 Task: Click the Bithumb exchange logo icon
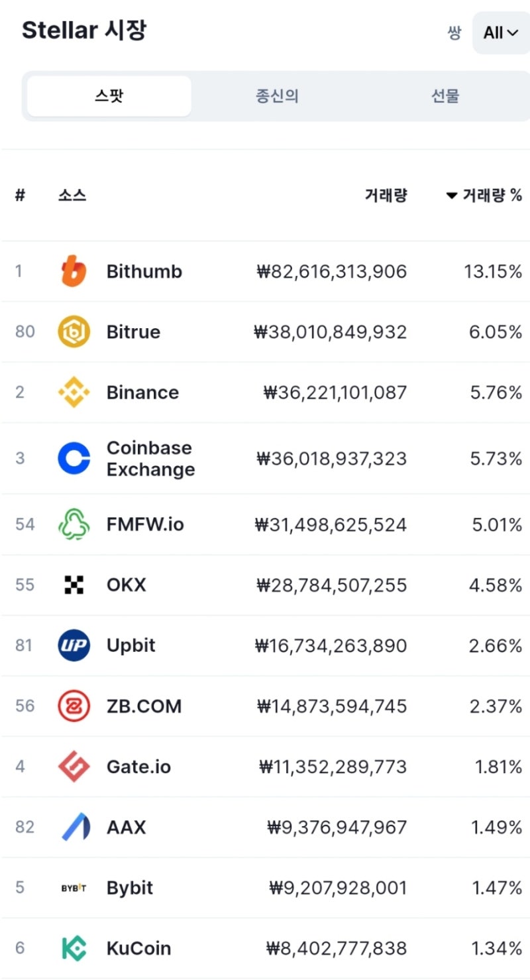pos(74,271)
